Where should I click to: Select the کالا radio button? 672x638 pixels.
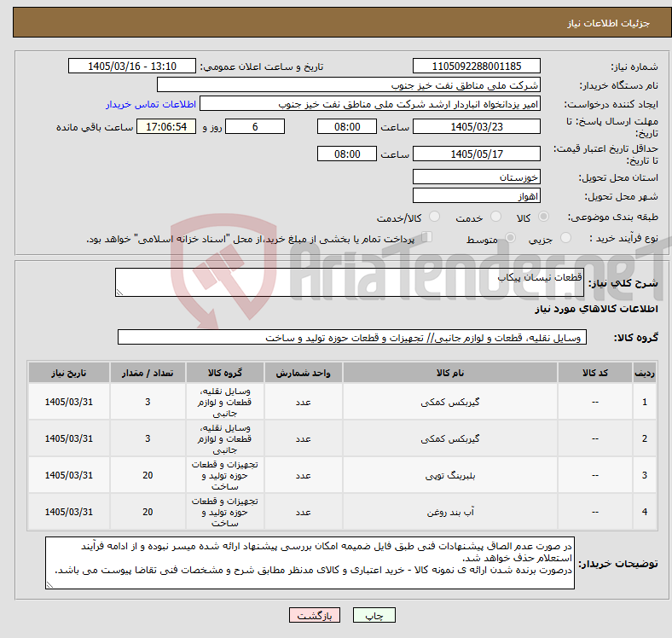click(x=543, y=217)
